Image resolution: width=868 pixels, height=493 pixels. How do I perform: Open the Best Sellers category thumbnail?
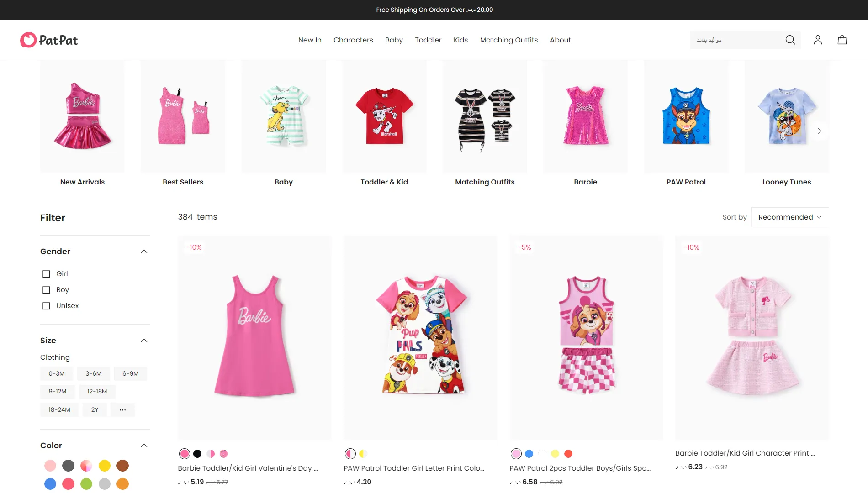[183, 117]
